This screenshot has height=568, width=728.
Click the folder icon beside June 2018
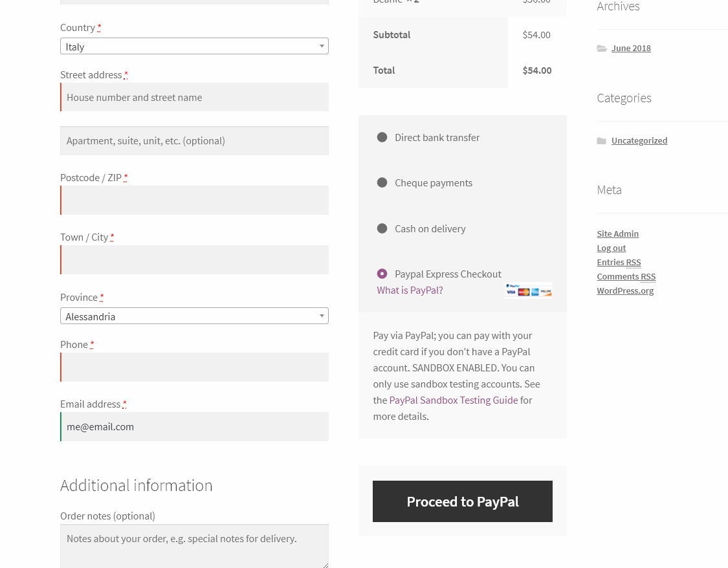tap(602, 49)
